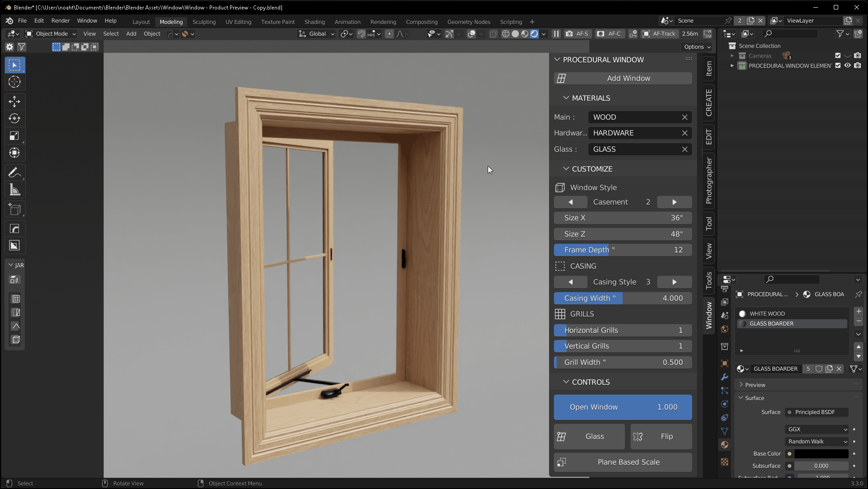
Task: Select the Scale tool icon
Action: point(14,136)
